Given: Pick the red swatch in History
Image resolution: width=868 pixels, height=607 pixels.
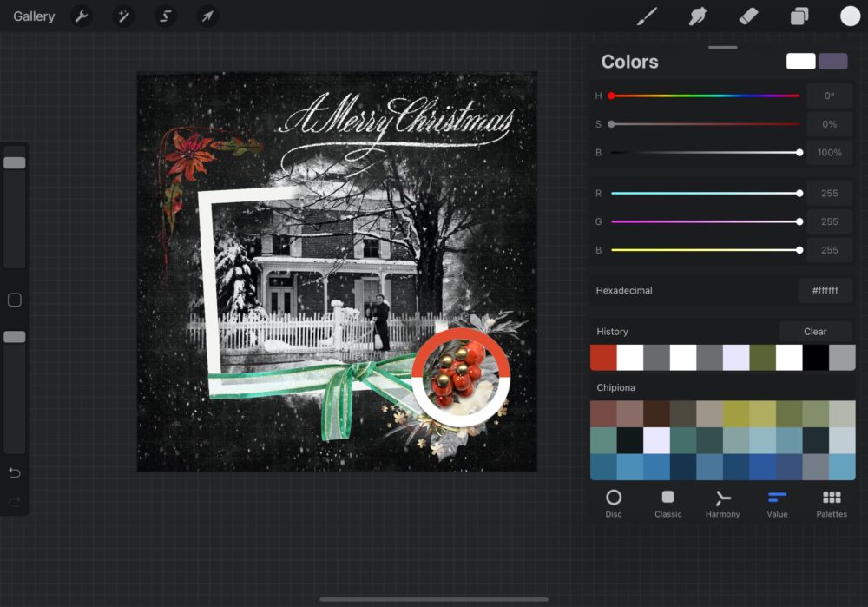Looking at the screenshot, I should (603, 357).
